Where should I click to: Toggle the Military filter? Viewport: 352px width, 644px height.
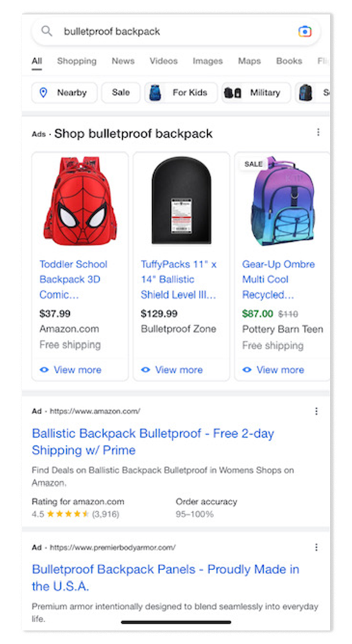[256, 93]
